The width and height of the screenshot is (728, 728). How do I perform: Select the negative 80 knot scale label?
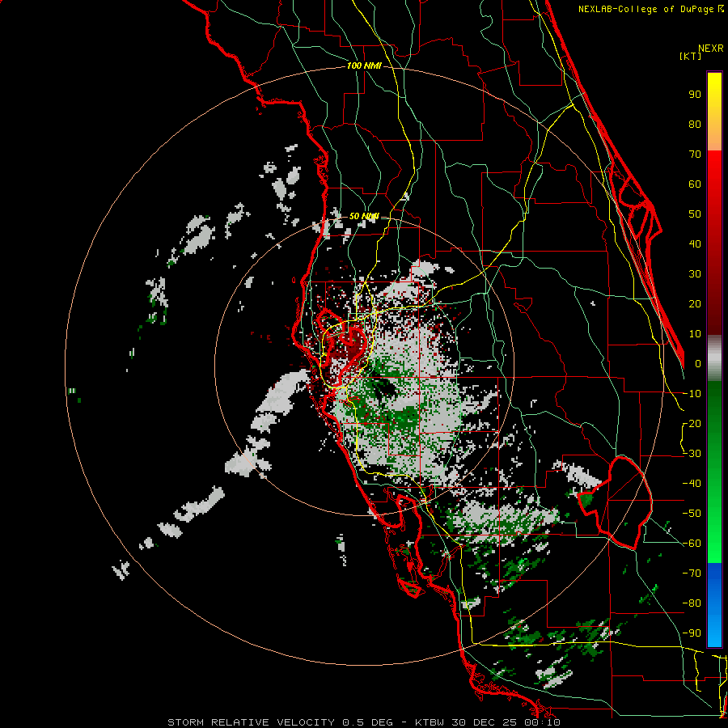click(692, 603)
